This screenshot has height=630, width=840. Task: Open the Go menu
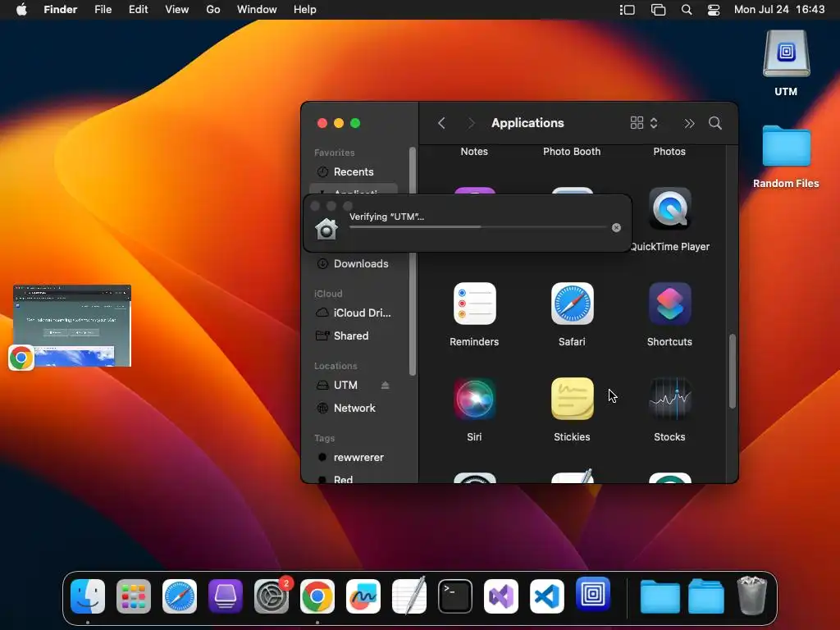tap(213, 10)
